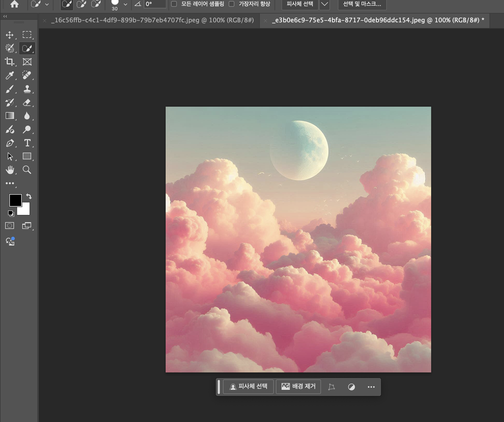This screenshot has height=422, width=504.
Task: Select the Move tool
Action: 10,35
